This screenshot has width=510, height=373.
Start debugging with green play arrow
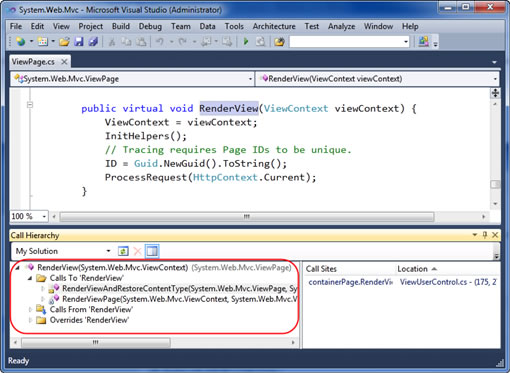(x=246, y=42)
